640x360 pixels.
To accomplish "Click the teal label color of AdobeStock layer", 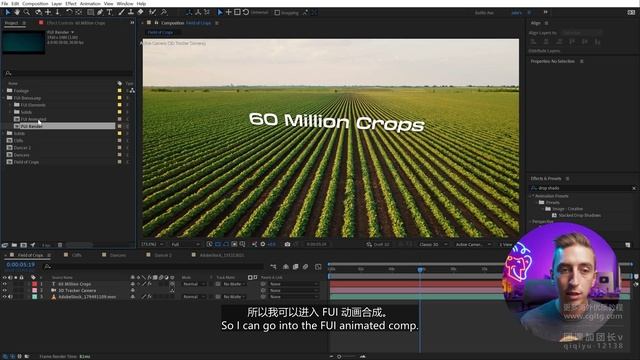I will pos(35,297).
